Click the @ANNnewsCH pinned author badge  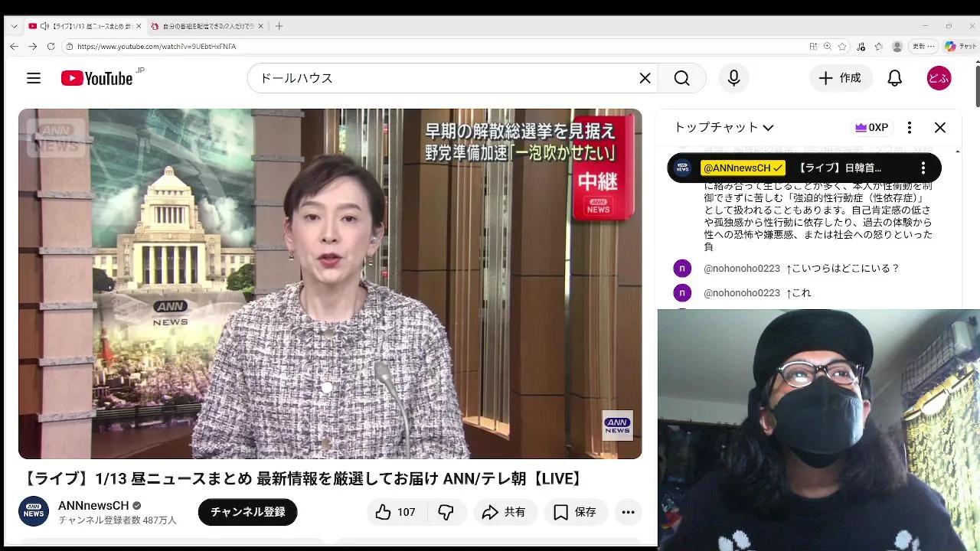tap(743, 168)
